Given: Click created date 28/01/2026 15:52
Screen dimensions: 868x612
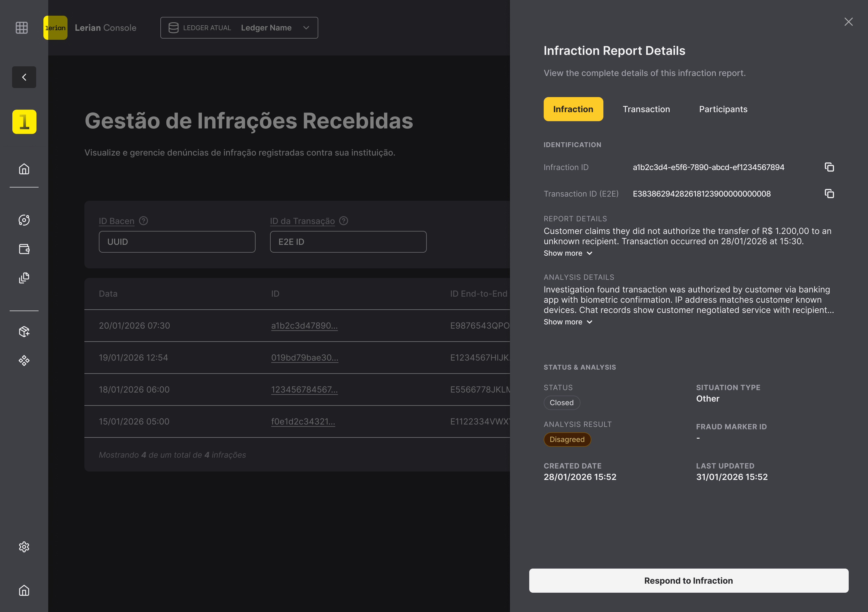Looking at the screenshot, I should (580, 477).
